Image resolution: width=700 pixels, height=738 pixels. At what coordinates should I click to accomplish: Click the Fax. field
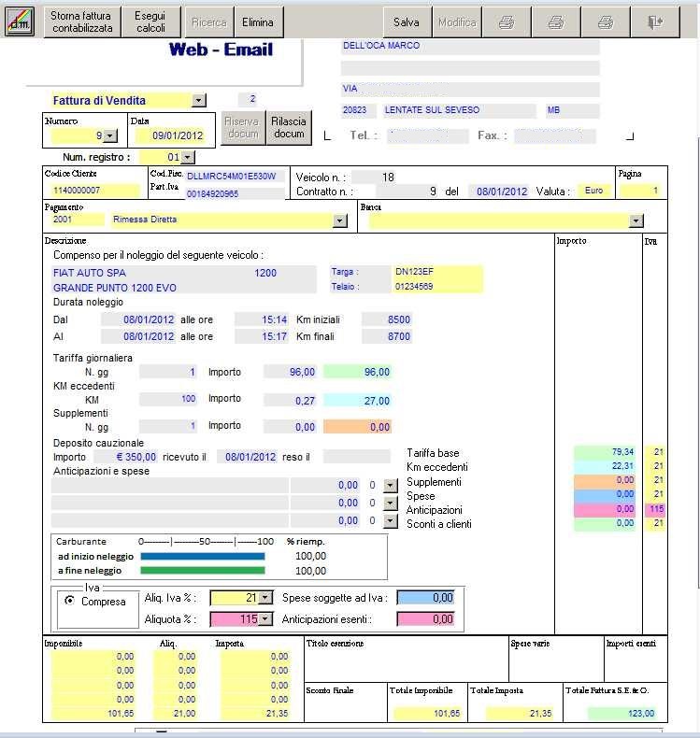(555, 136)
